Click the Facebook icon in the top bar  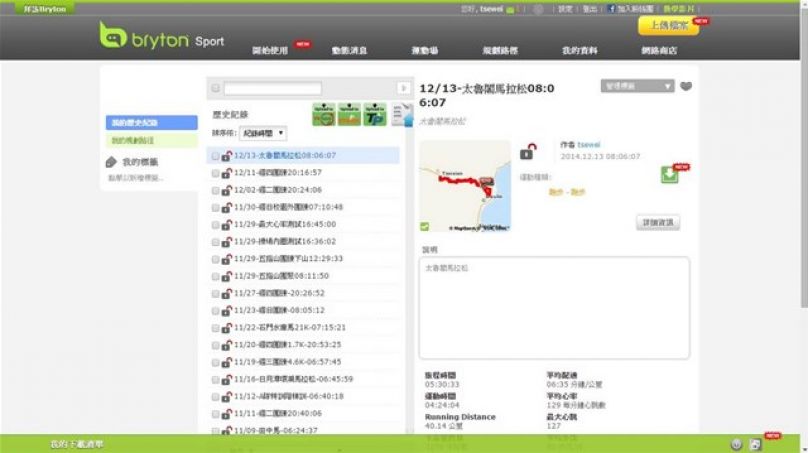pos(610,9)
